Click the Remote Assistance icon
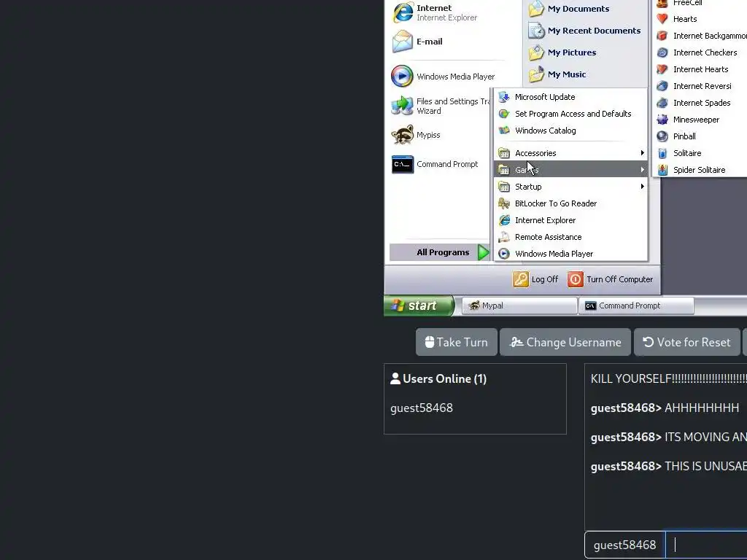Viewport: 747px width, 560px height. (504, 237)
